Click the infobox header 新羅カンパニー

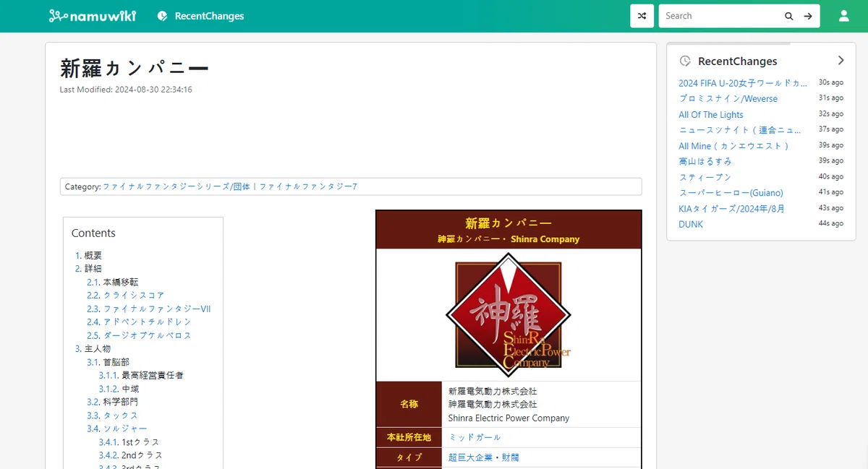click(509, 223)
